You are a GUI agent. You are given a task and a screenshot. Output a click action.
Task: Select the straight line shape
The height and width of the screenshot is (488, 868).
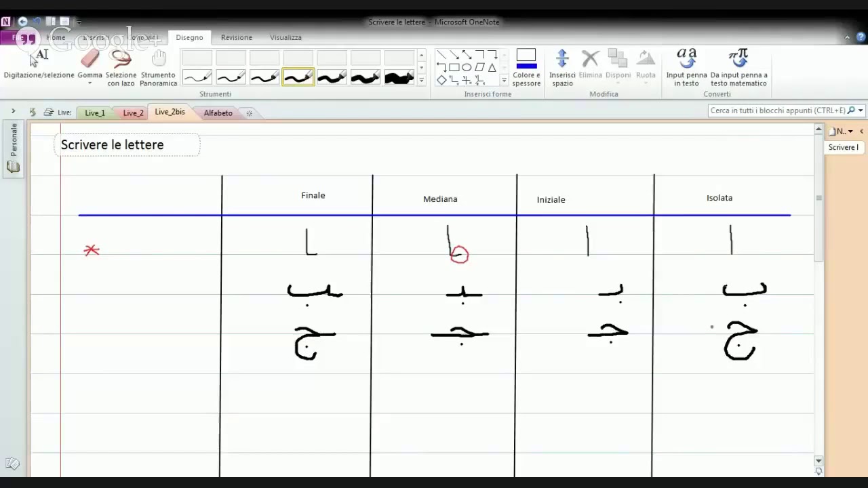441,55
